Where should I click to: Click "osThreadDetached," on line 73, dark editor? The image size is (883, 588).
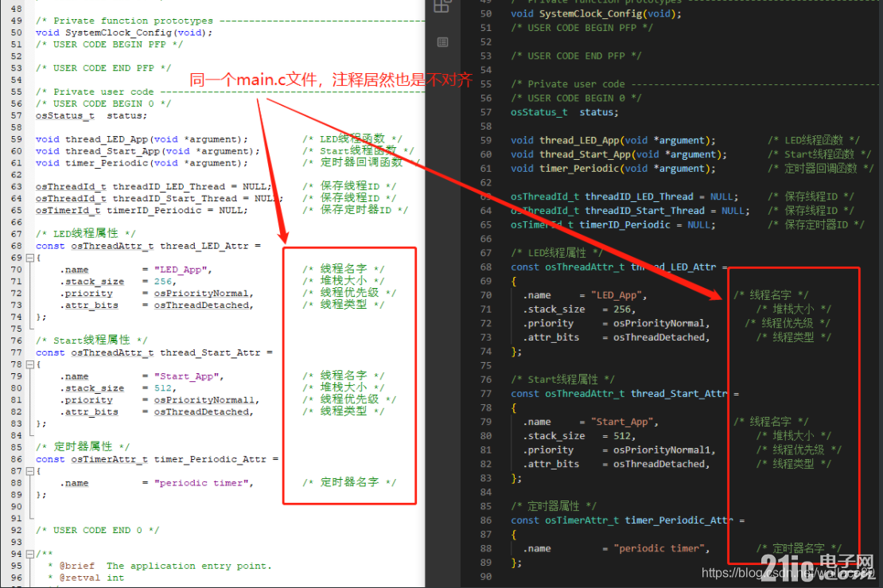(x=662, y=337)
